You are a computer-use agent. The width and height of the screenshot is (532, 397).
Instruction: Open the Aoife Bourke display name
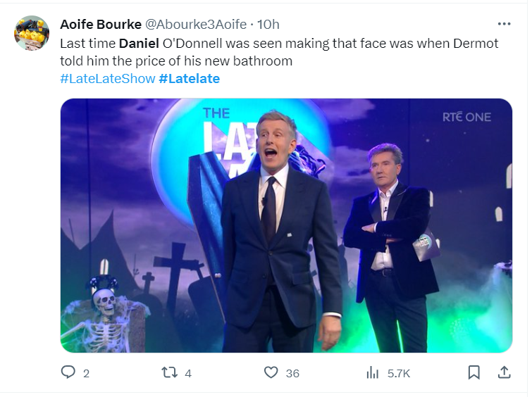[x=100, y=24]
